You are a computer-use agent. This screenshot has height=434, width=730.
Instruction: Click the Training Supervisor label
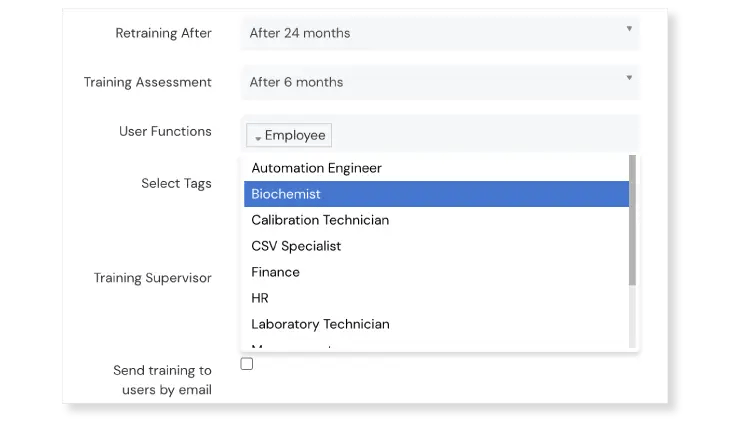coord(153,277)
